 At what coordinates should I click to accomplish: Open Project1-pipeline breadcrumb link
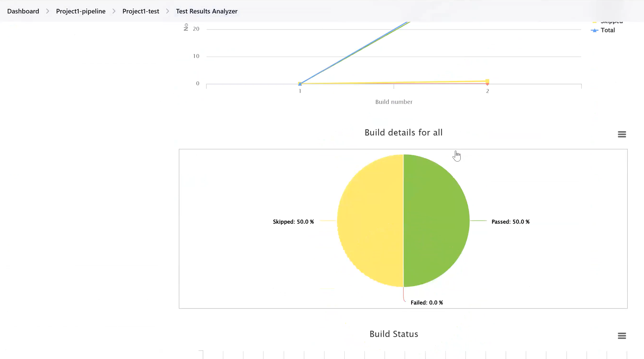coord(80,11)
